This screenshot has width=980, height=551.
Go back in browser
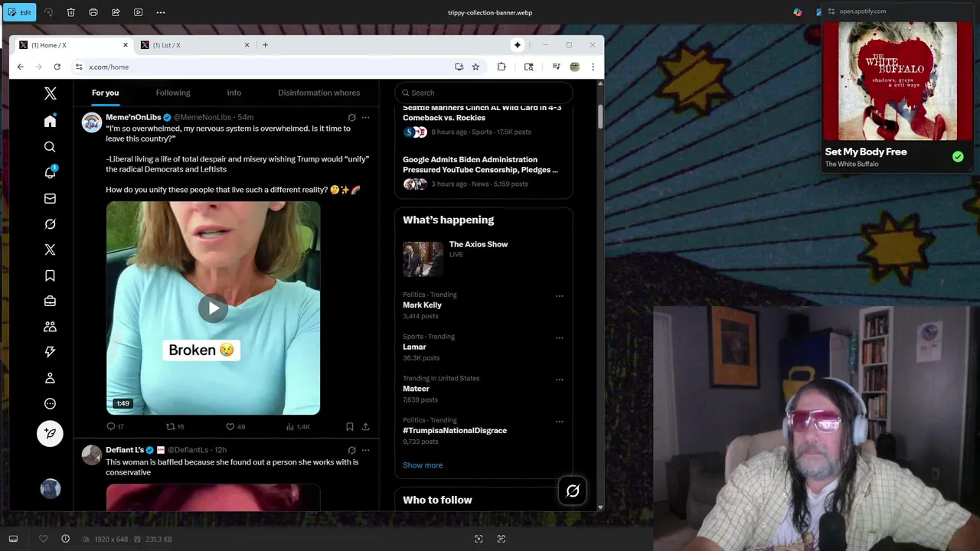click(21, 67)
